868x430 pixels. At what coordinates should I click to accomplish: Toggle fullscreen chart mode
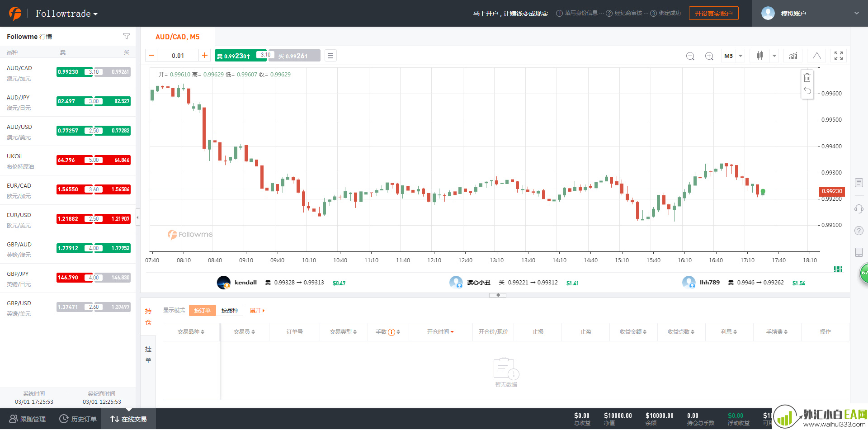(x=839, y=56)
